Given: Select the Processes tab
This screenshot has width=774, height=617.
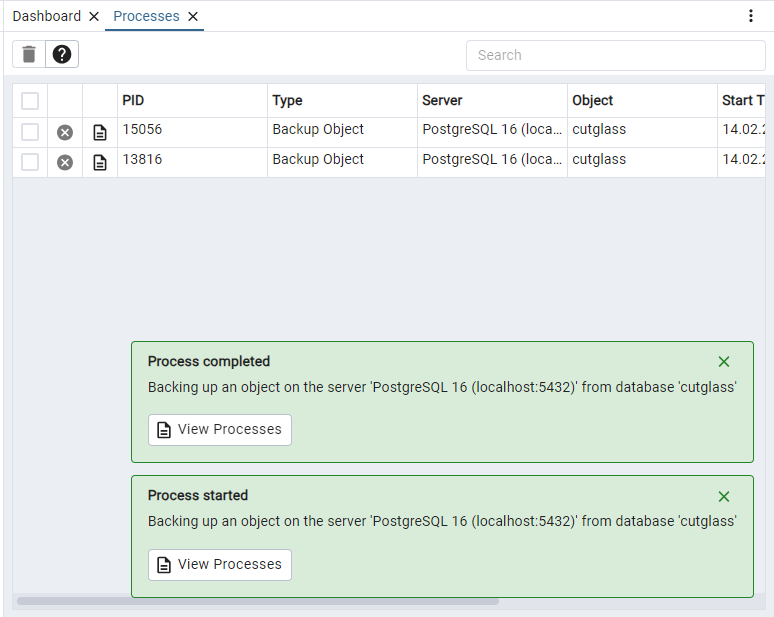Looking at the screenshot, I should tap(146, 16).
